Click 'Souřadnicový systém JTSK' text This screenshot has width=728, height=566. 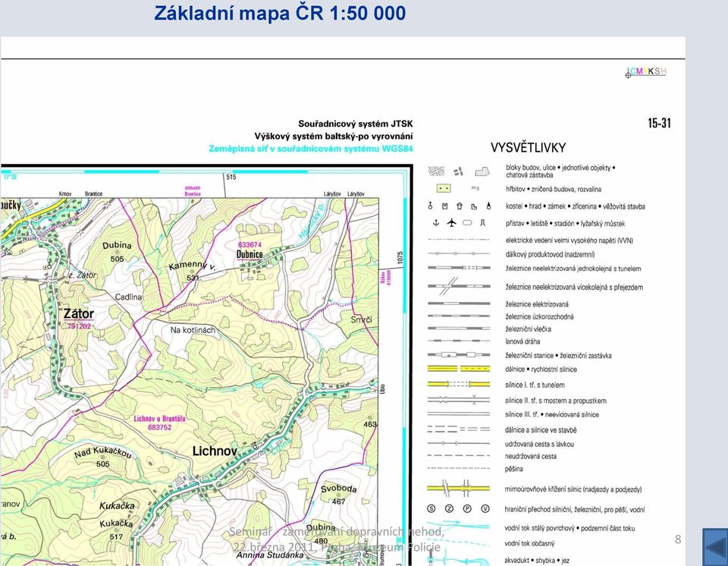[355, 124]
